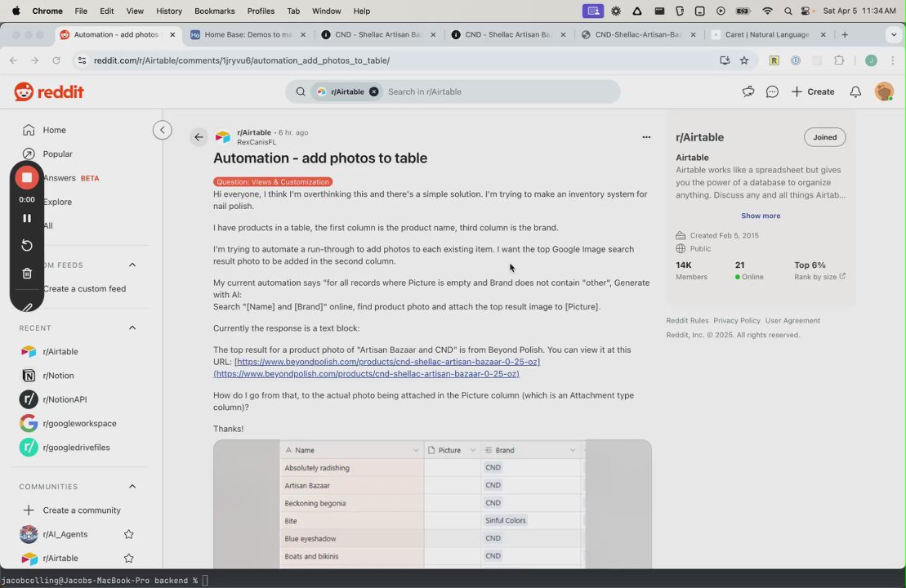Image resolution: width=906 pixels, height=588 pixels.
Task: Pause the screen recording
Action: pyautogui.click(x=27, y=218)
